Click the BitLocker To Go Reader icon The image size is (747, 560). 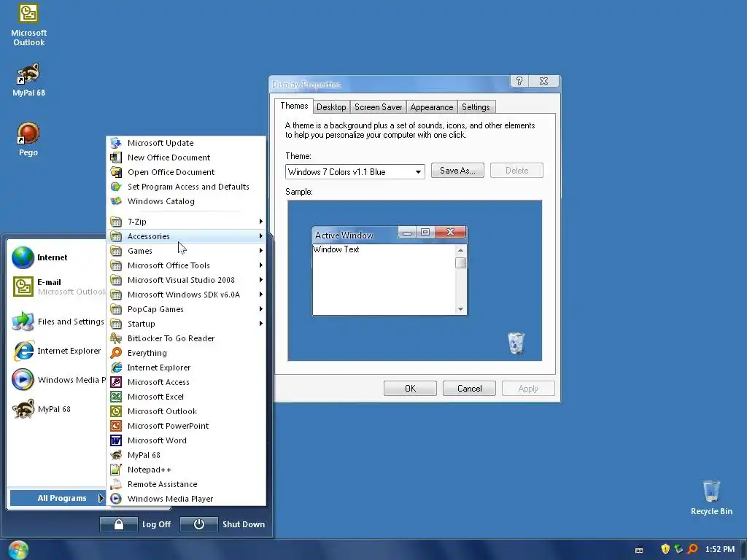click(116, 338)
